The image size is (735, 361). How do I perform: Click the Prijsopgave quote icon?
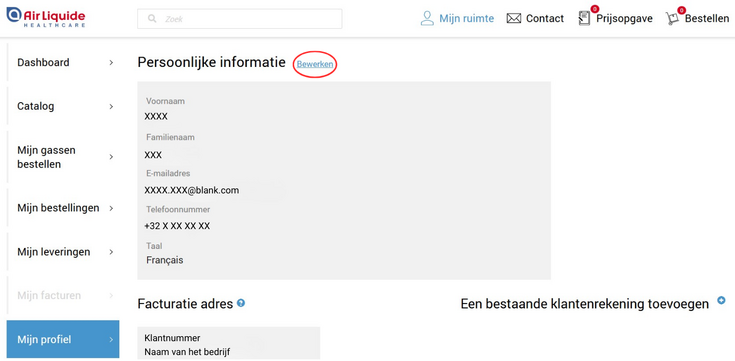[584, 18]
